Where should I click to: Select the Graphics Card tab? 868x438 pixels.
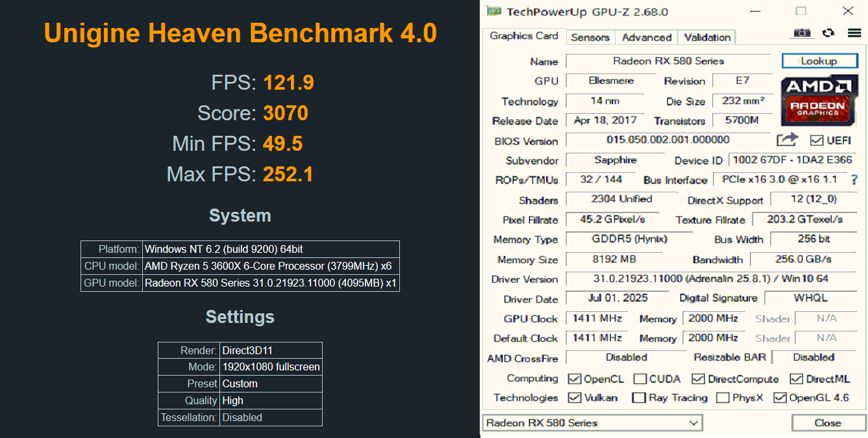point(524,36)
